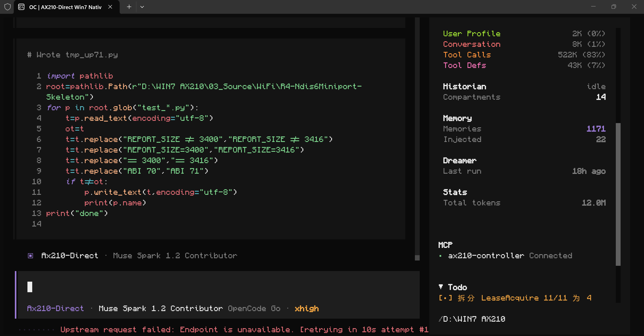This screenshot has height=336, width=644.
Task: Click the User Profile context label
Action: 472,33
